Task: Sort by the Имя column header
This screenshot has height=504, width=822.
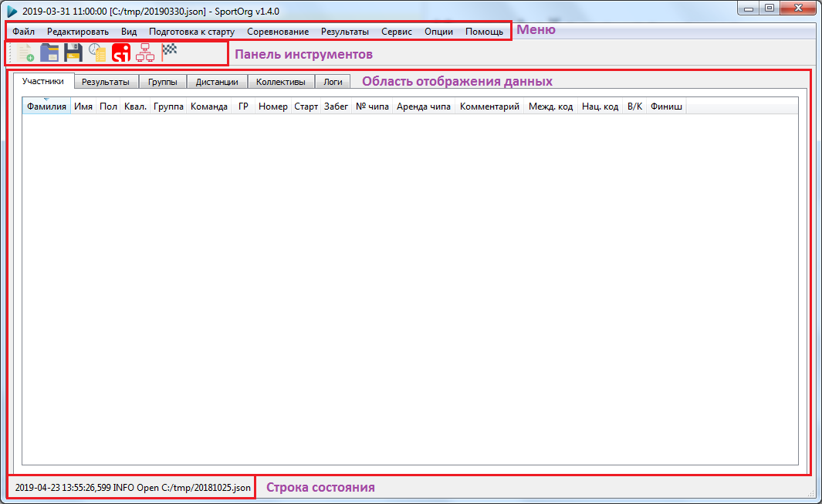Action: 83,107
